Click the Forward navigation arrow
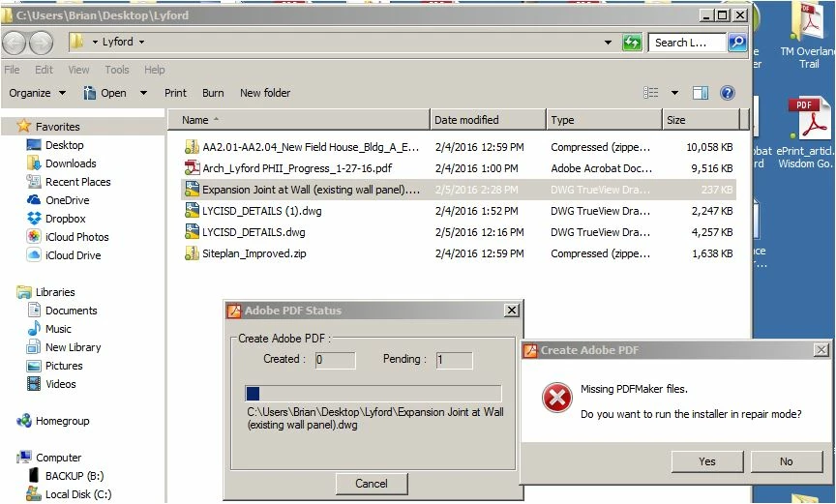This screenshot has width=836, height=504. click(41, 43)
